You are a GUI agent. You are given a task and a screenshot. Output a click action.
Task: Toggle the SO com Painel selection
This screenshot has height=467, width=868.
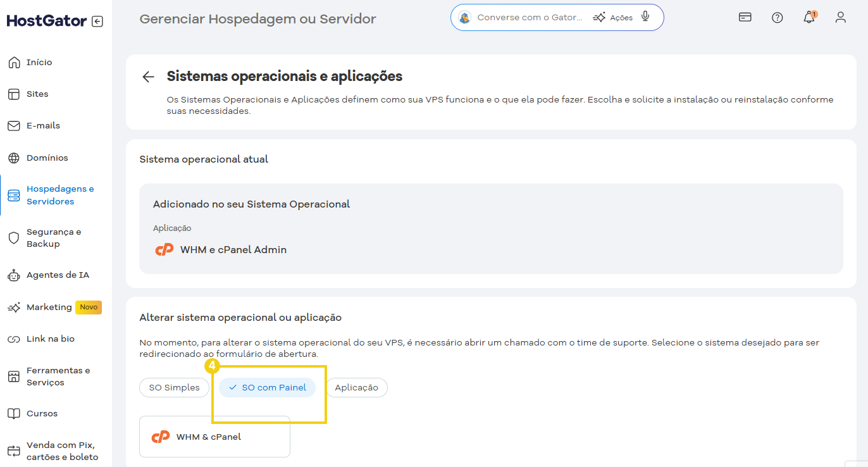tap(267, 387)
